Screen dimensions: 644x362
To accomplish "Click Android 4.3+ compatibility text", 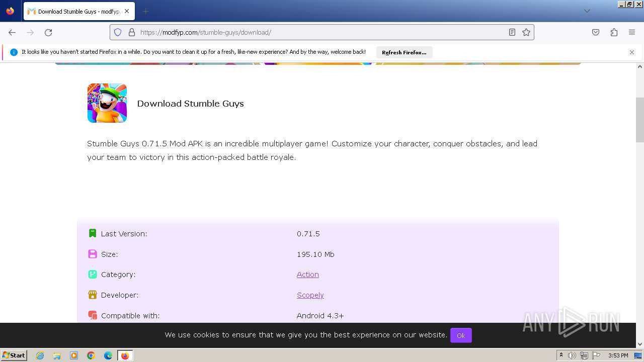I will [320, 316].
